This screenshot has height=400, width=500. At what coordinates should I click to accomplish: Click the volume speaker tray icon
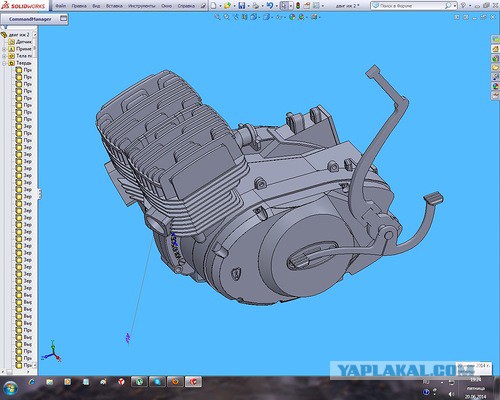click(x=451, y=395)
